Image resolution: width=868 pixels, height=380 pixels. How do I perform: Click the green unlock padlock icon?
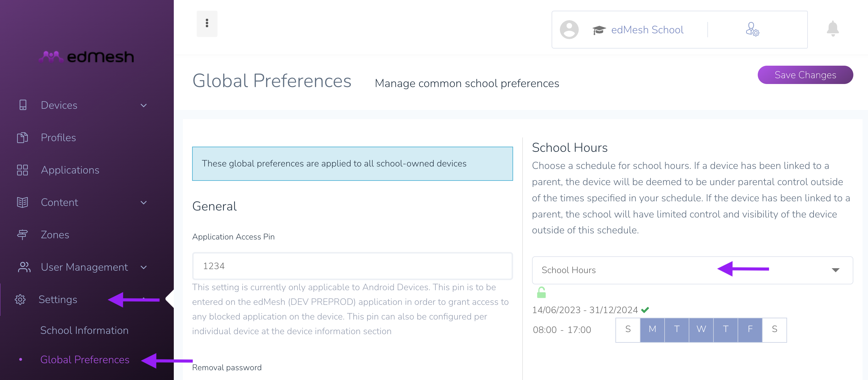point(541,292)
